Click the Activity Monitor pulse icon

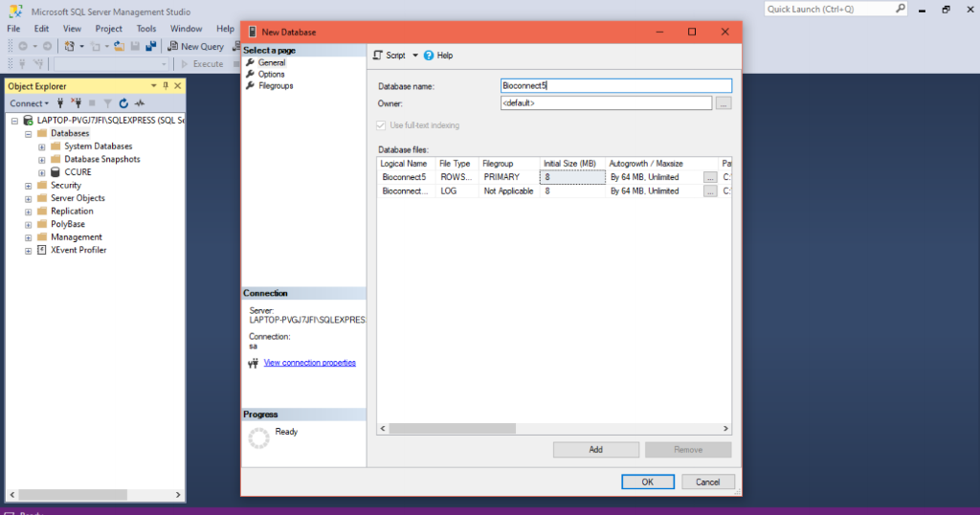coord(140,103)
